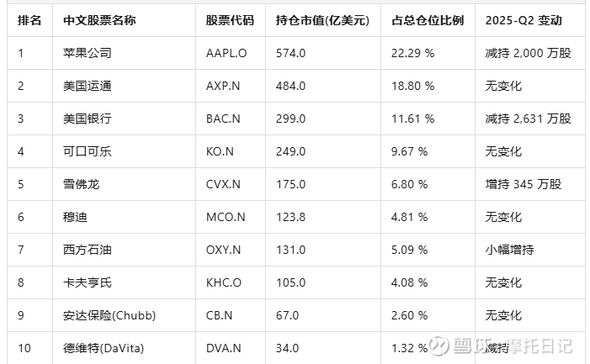Select the 排名 column header

point(29,20)
